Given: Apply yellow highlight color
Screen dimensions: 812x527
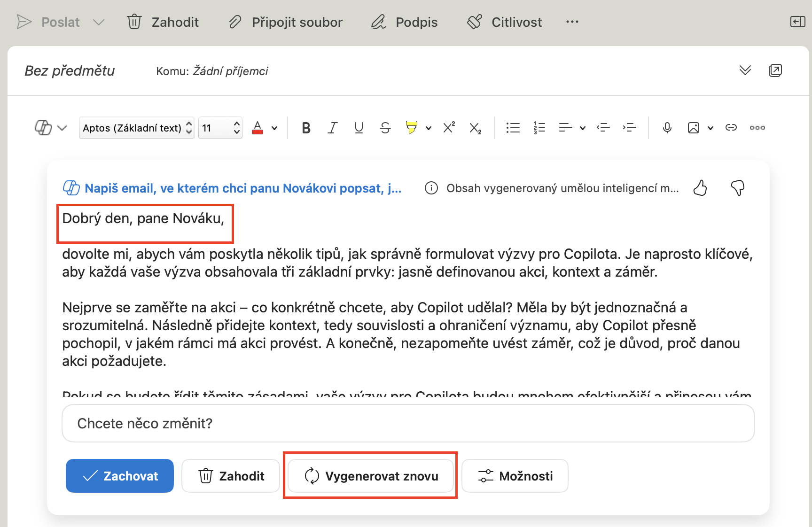Looking at the screenshot, I should 412,128.
